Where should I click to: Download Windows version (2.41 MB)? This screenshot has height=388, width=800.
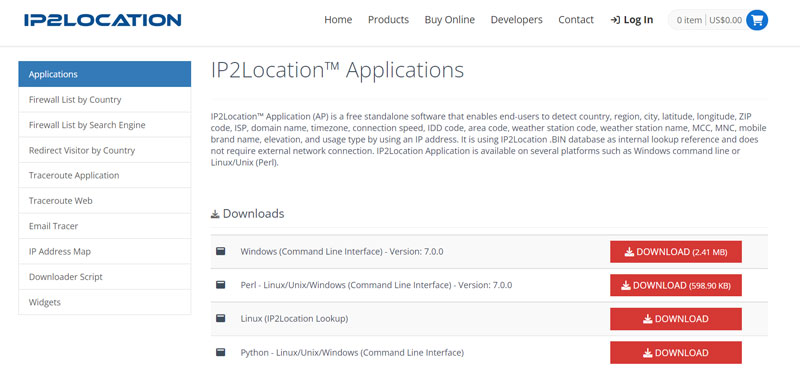(676, 252)
